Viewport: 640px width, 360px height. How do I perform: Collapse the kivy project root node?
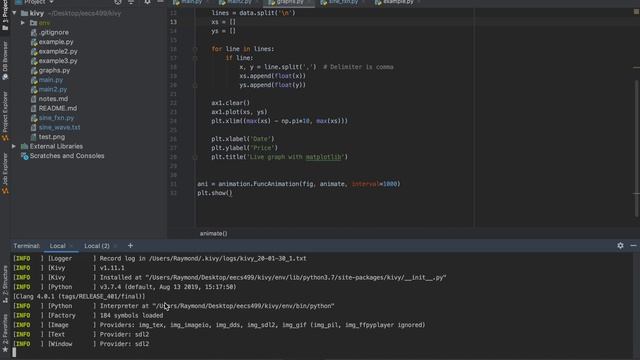[x=14, y=13]
